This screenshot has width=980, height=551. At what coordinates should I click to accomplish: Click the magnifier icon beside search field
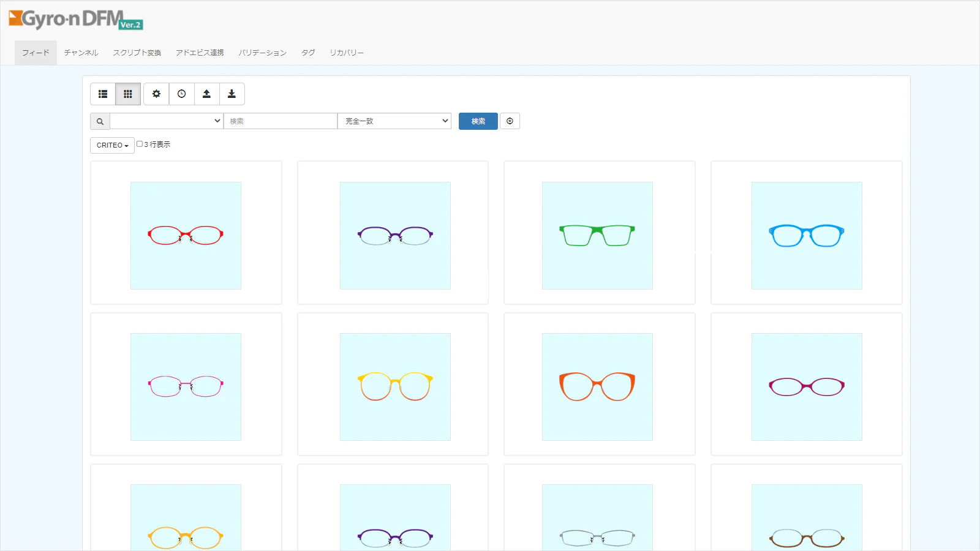(100, 121)
